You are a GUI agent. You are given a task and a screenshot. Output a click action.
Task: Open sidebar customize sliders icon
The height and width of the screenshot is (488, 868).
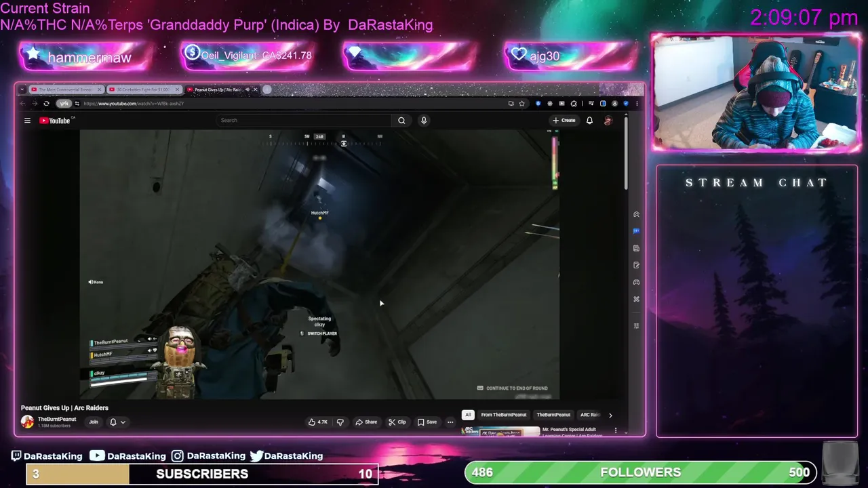tap(636, 326)
